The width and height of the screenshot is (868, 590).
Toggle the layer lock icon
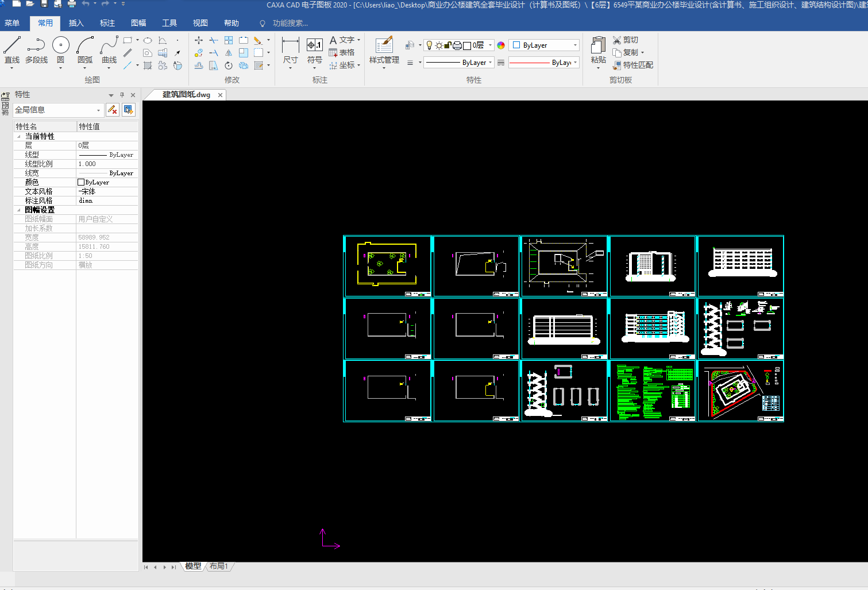pos(448,45)
